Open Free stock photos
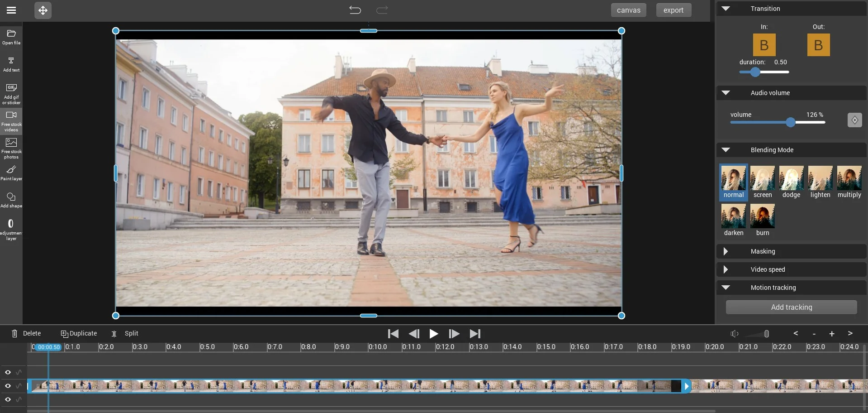 click(11, 148)
